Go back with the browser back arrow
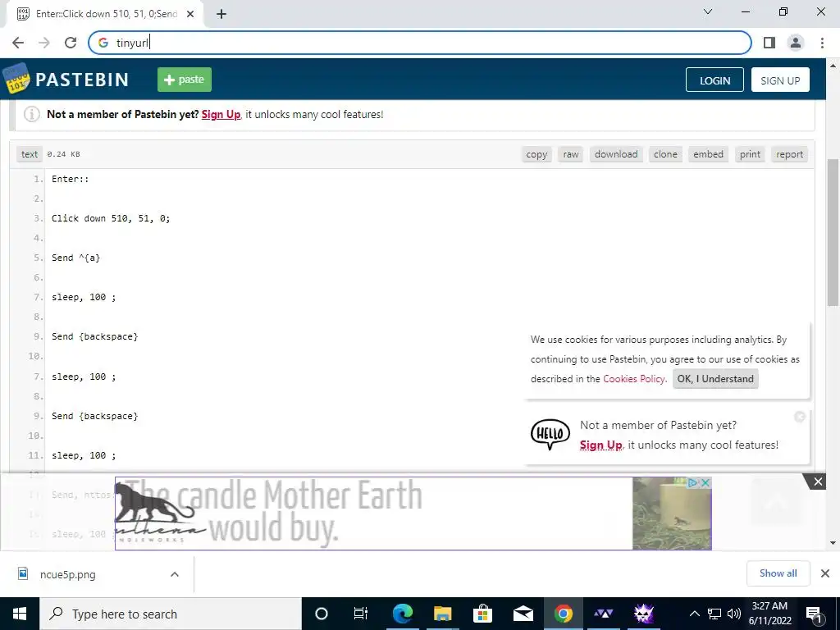Screen dimensions: 840x630 coord(18,43)
